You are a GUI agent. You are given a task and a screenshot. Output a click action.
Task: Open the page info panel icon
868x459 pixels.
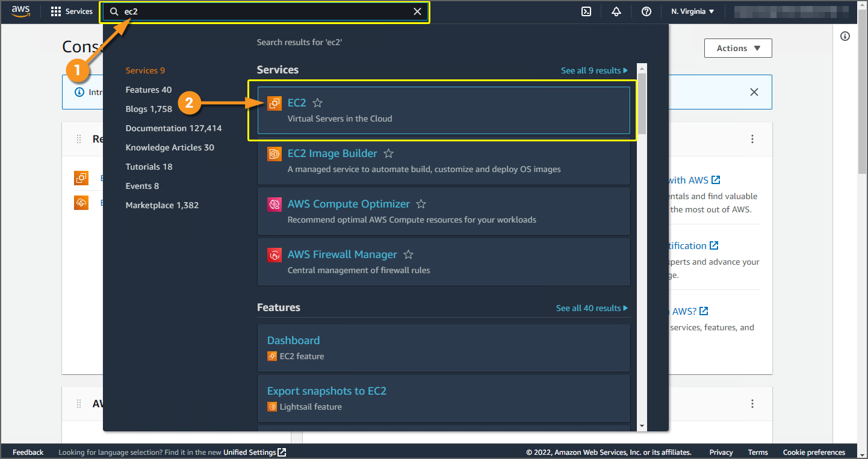pyautogui.click(x=845, y=36)
